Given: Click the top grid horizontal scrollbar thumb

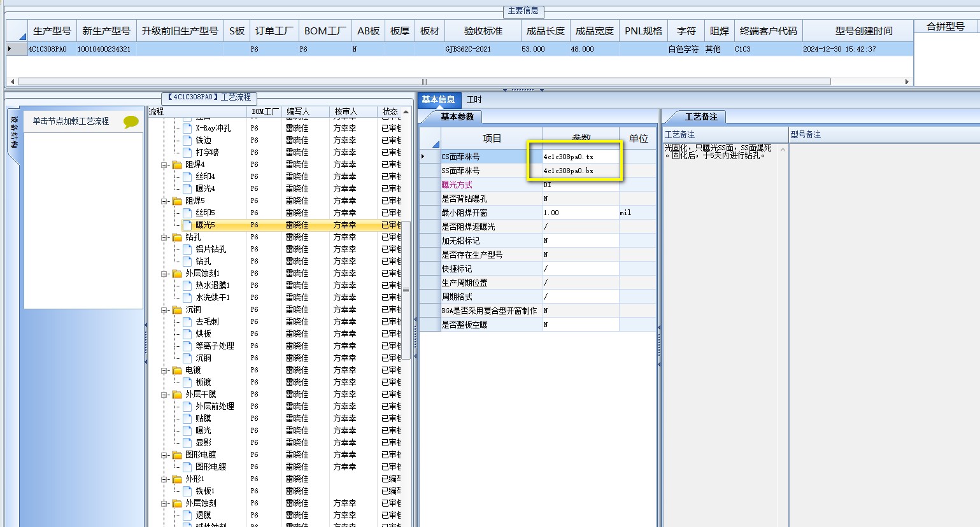Looking at the screenshot, I should click(x=424, y=81).
